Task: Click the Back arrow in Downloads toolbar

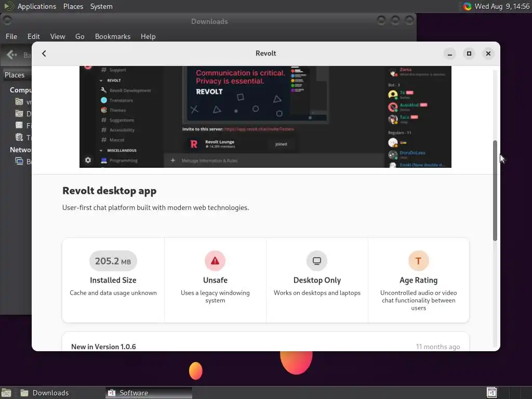Action: pos(11,55)
